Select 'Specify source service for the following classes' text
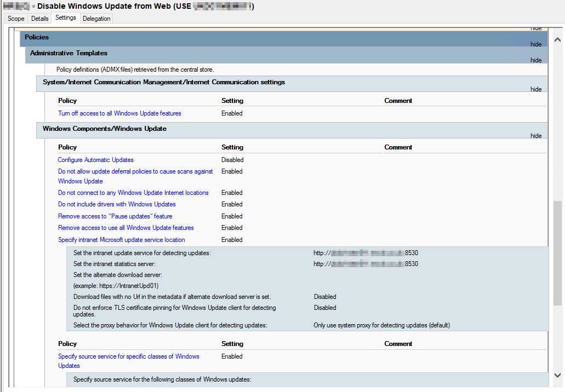565x392 pixels. tap(163, 379)
